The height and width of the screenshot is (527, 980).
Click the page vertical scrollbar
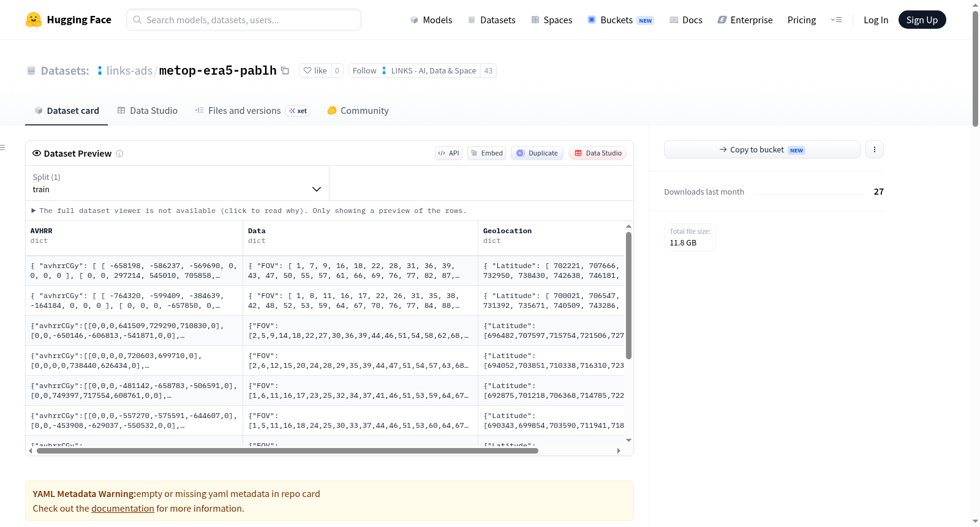click(975, 69)
